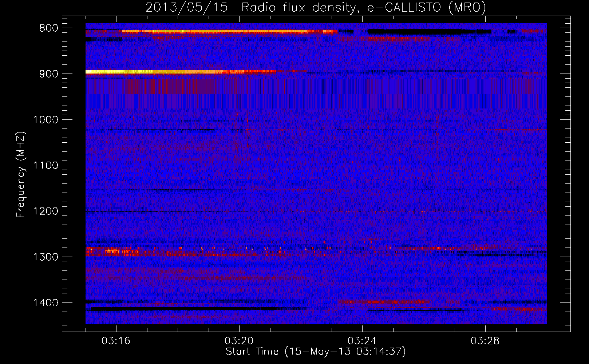This screenshot has height=364, width=589.
Task: Click the 900 frequency tick label
Action: click(49, 74)
